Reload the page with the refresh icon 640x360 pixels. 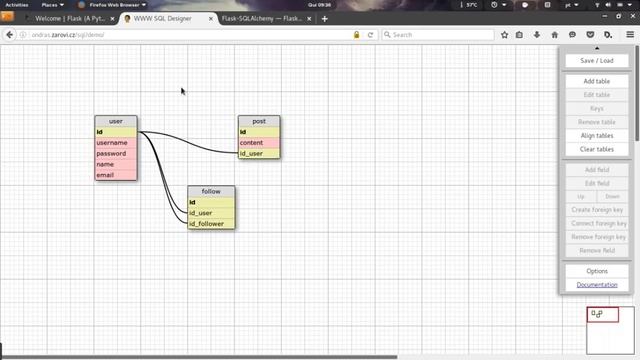[370, 35]
